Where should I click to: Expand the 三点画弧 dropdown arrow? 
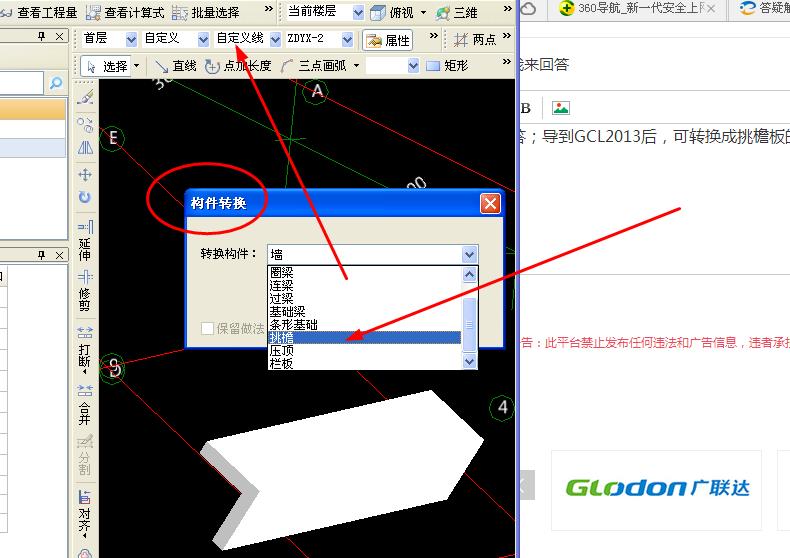point(357,65)
